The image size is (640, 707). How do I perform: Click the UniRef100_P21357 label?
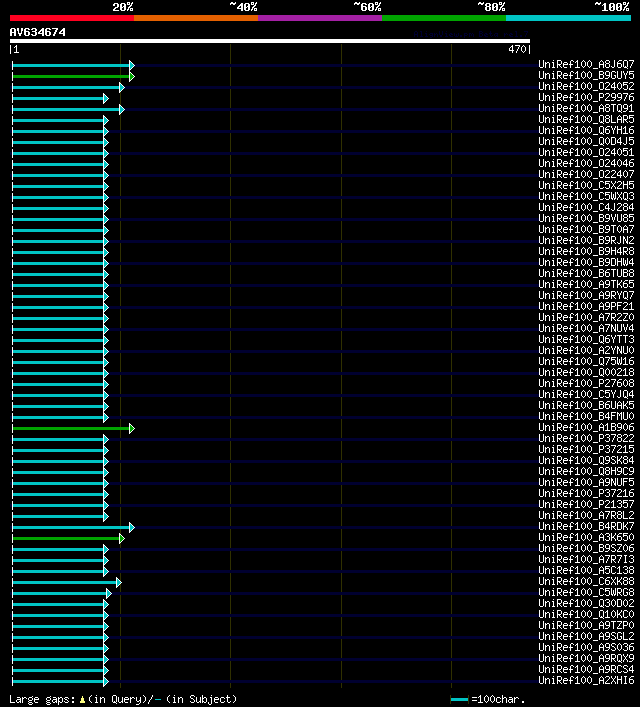586,504
